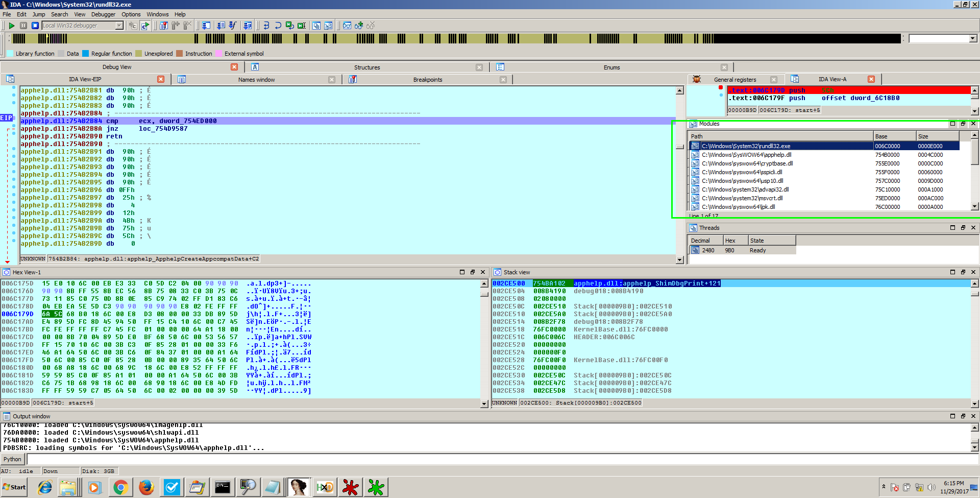Switch to the Names window tab
The height and width of the screenshot is (498, 980).
(x=256, y=80)
